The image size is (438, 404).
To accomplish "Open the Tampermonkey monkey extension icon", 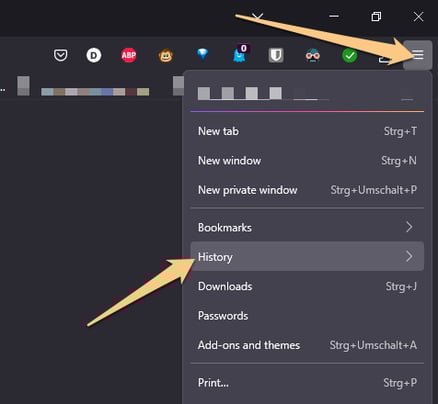I will [166, 55].
